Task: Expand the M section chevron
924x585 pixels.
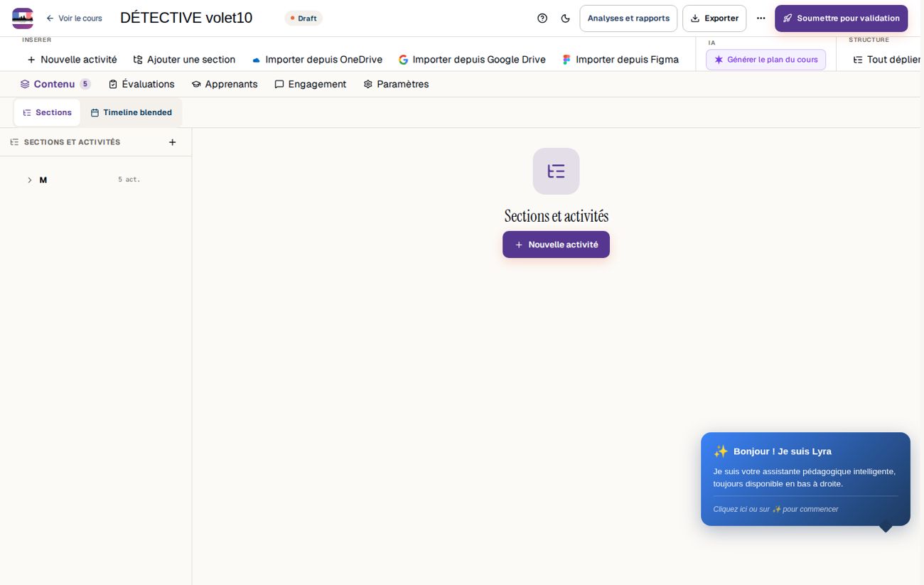Action: tap(29, 180)
